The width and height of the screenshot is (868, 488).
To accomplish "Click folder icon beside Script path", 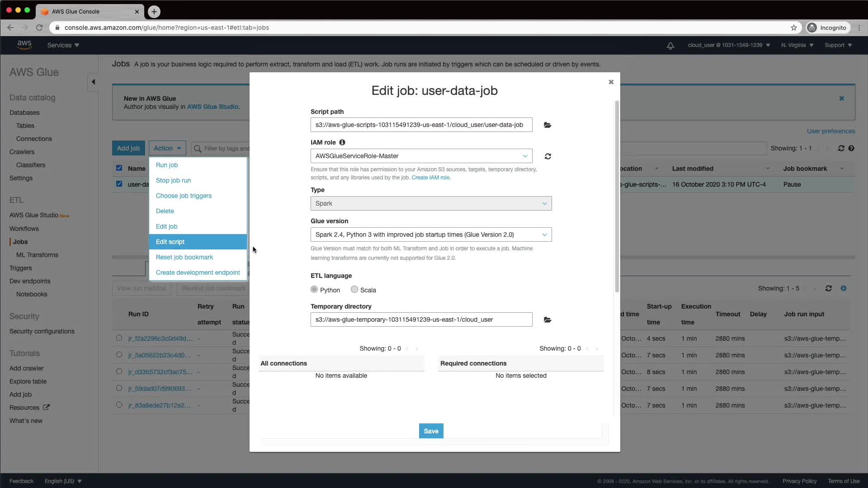I will coord(547,125).
